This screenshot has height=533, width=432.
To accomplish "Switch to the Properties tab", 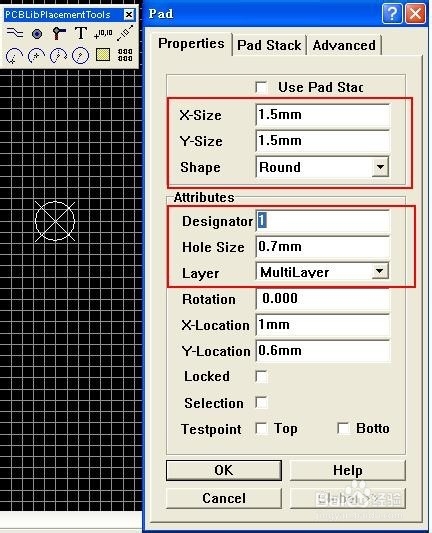I will tap(191, 44).
